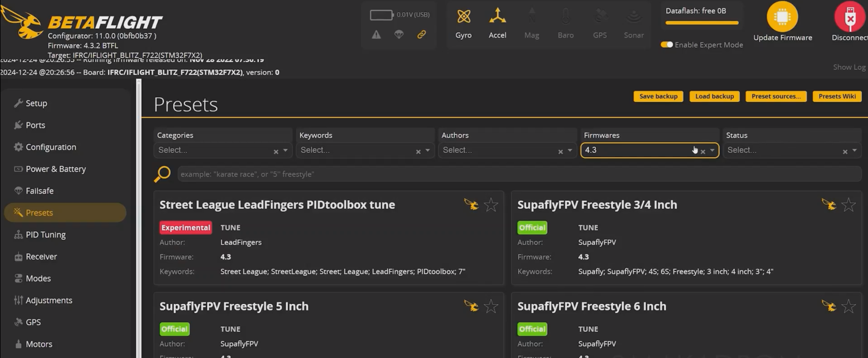Click the Accel sensor icon
Screen dimensions: 868x358
(497, 16)
